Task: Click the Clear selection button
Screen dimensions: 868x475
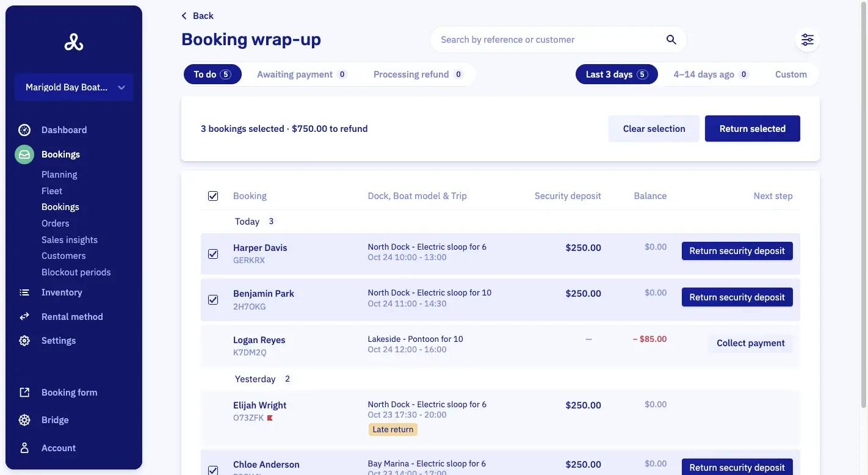Action: [654, 129]
